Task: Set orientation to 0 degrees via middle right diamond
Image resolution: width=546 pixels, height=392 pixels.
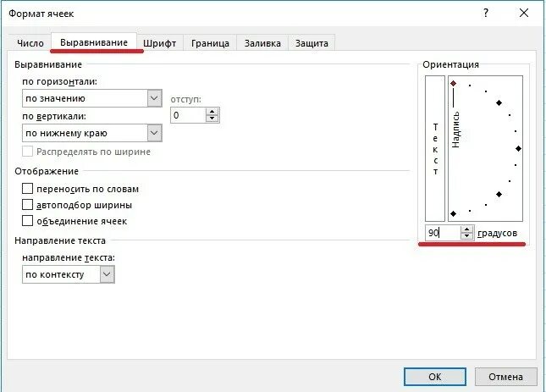Action: point(519,149)
